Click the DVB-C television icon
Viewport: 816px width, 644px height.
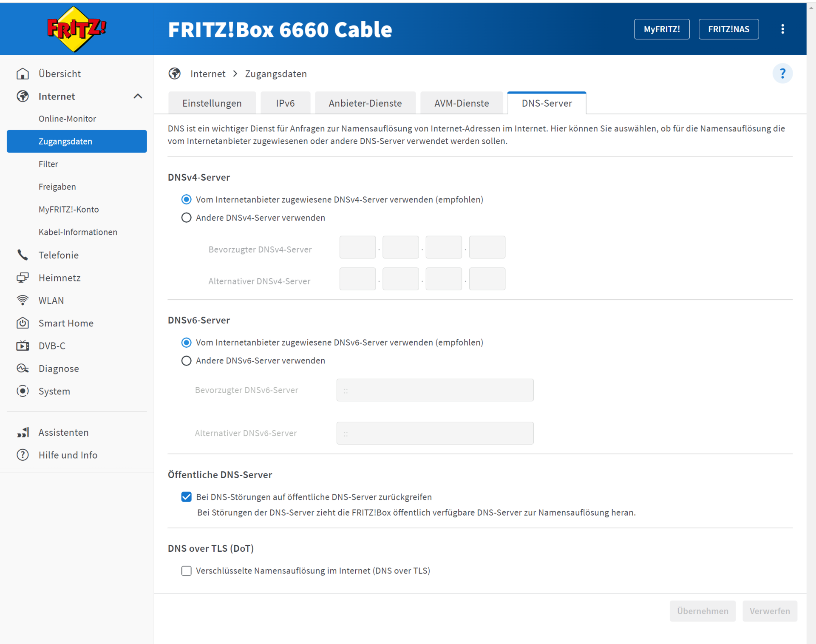[23, 346]
